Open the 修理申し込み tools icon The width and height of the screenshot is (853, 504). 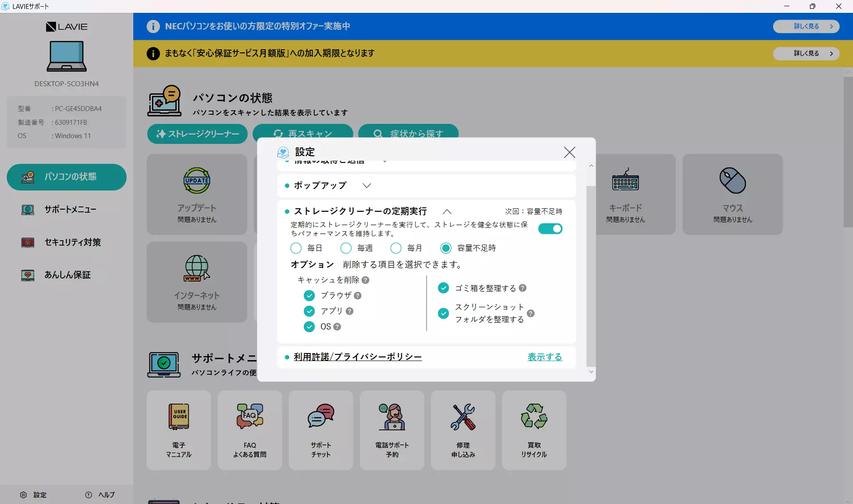[x=463, y=417]
